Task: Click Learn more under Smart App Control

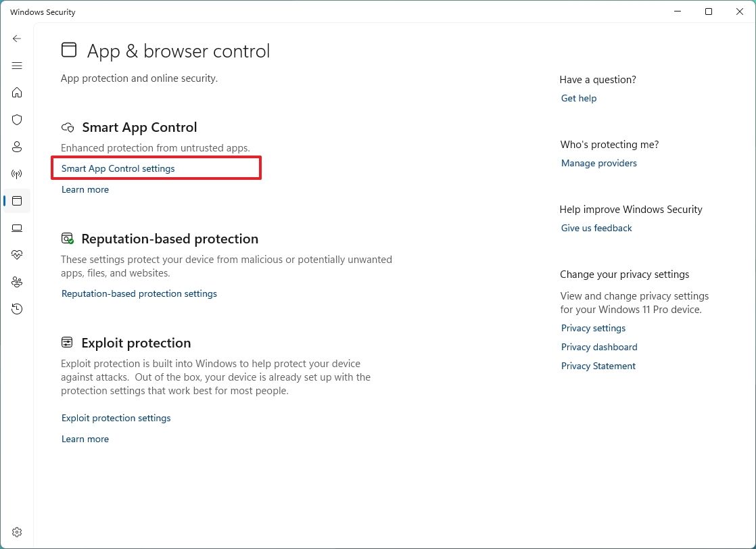Action: [x=85, y=189]
